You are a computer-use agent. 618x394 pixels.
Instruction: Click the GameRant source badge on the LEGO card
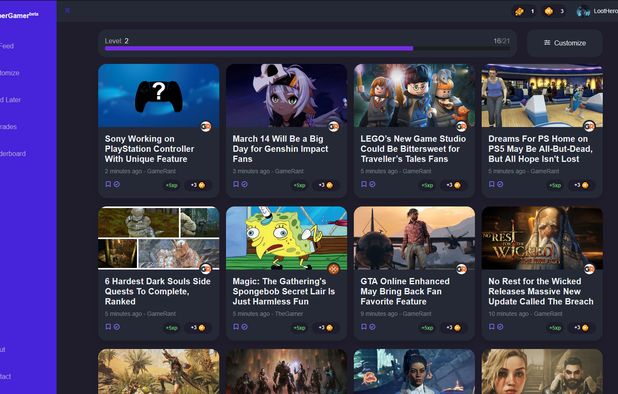click(461, 126)
